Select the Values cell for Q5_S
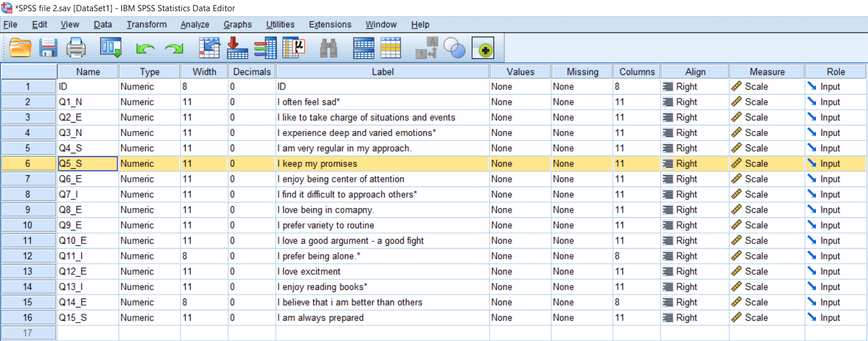 pyautogui.click(x=520, y=163)
